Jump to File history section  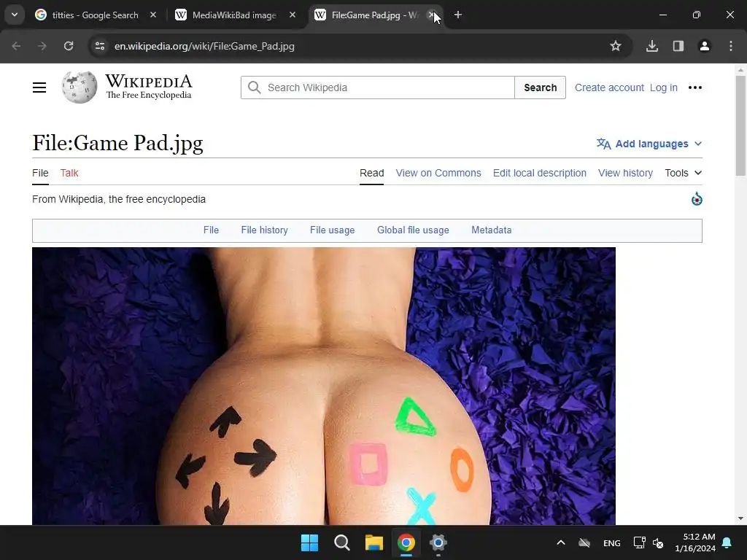pyautogui.click(x=264, y=230)
